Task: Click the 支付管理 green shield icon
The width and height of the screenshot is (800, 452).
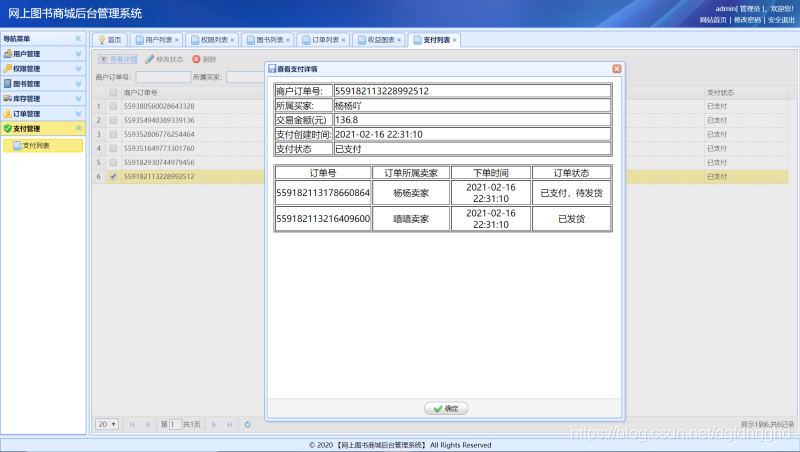Action: [8, 129]
